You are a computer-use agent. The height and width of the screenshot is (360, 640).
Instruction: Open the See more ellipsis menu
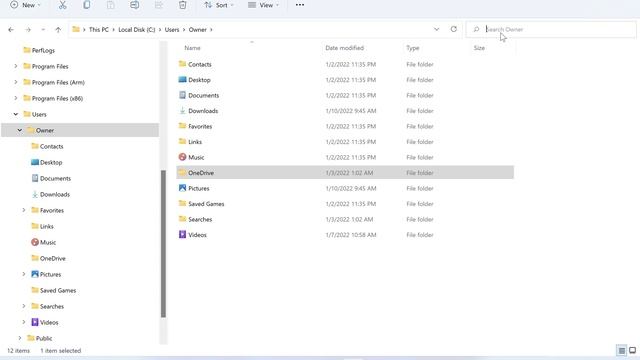pyautogui.click(x=300, y=5)
